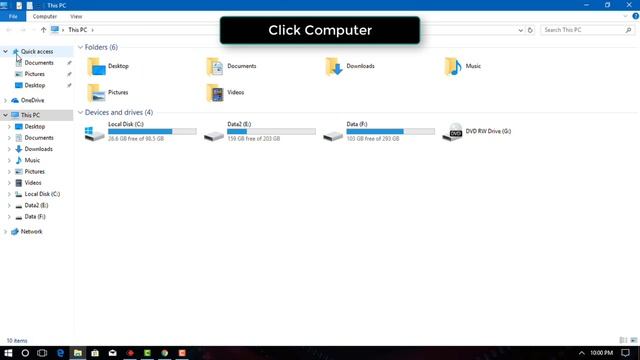Screen dimensions: 640x360
Task: Select OneDrive in navigation pane
Action: pos(32,100)
